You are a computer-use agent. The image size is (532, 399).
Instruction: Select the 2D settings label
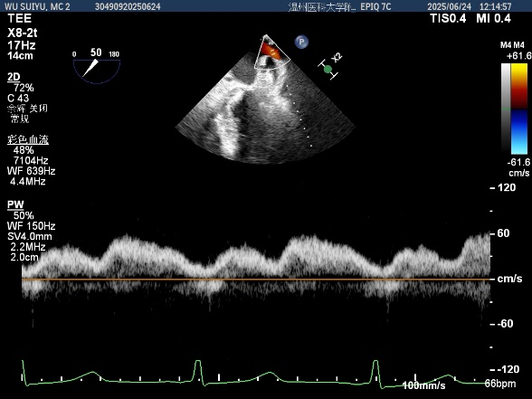coord(14,77)
